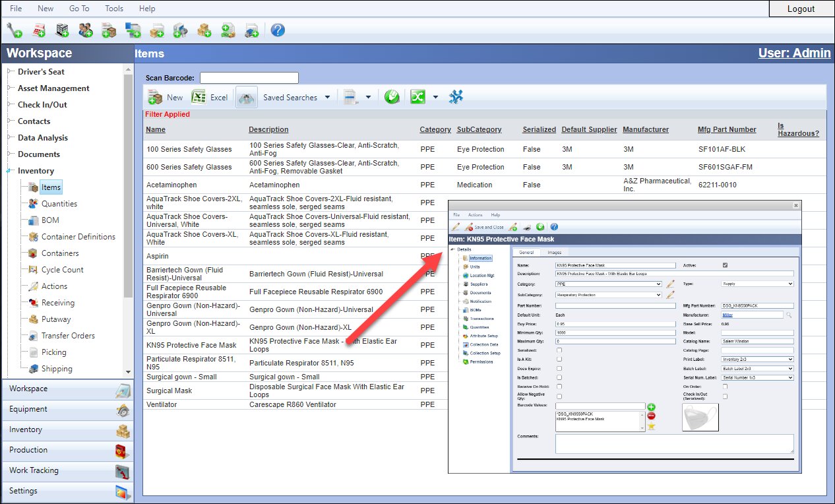Open the Tools menu
The height and width of the screenshot is (504, 835).
coord(114,9)
